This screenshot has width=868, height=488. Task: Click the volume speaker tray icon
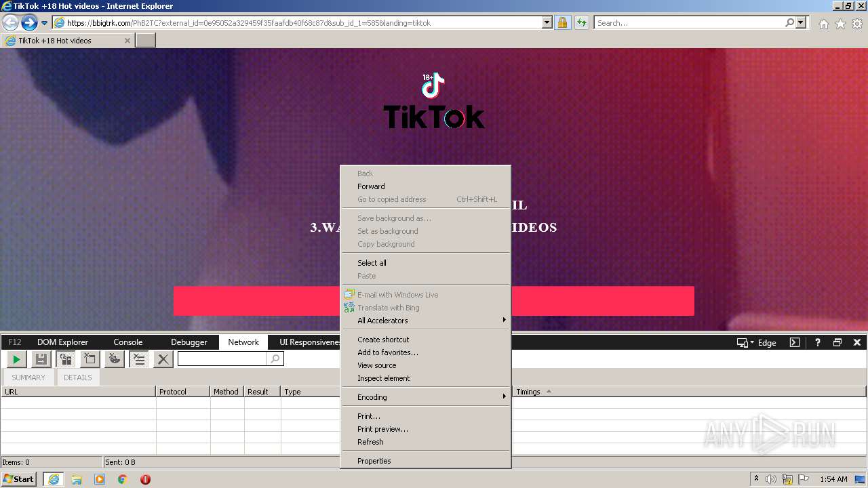point(771,479)
